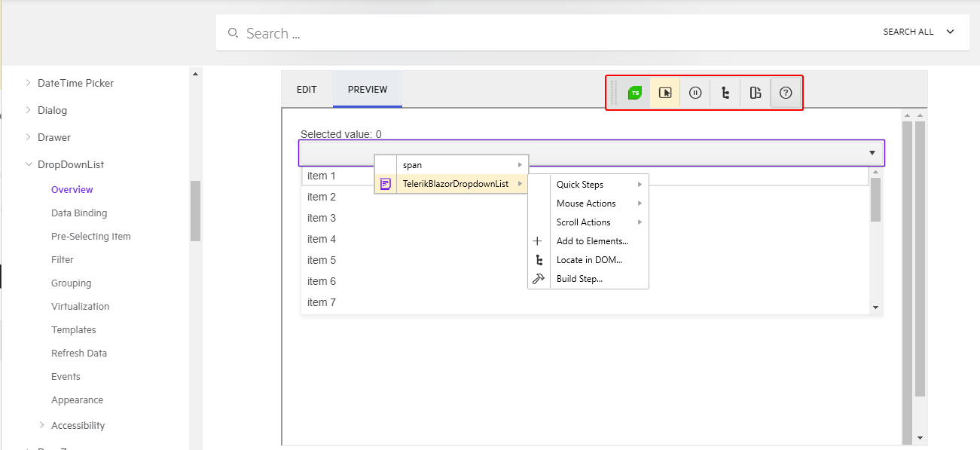
Task: Select item 5 in dropdown list
Action: (x=585, y=260)
